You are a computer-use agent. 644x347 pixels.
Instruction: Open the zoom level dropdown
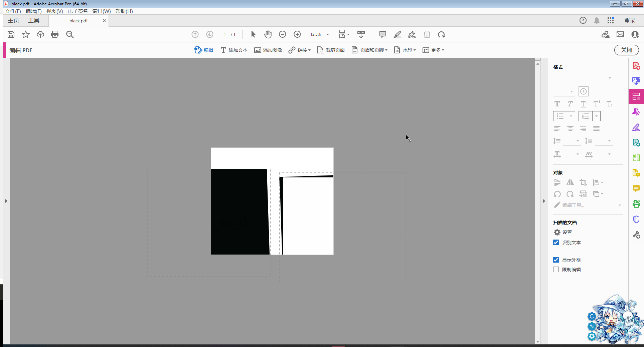[328, 34]
